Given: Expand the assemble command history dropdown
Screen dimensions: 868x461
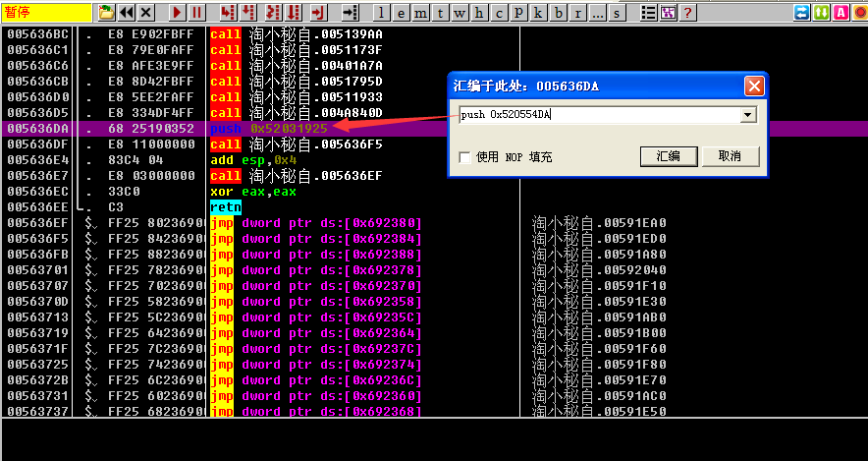Looking at the screenshot, I should [x=748, y=115].
